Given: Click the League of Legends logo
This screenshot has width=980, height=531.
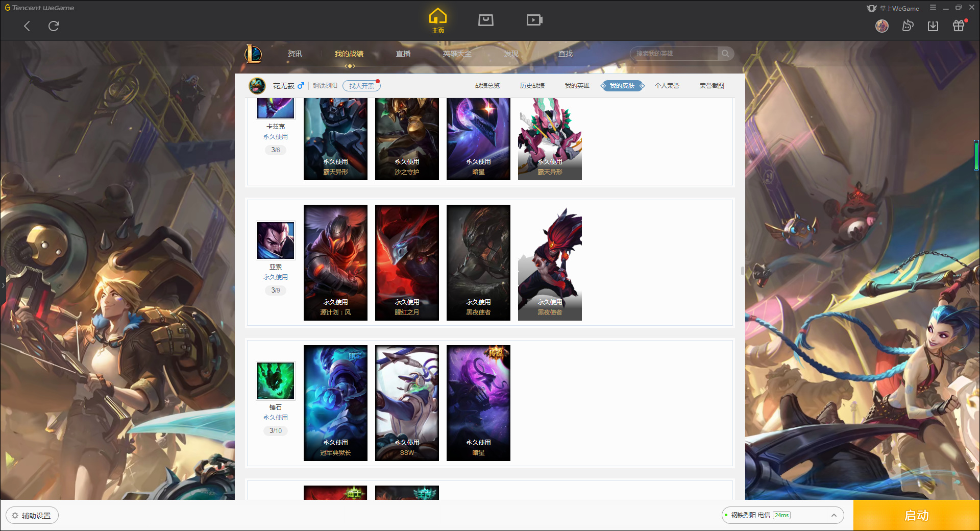Looking at the screenshot, I should tap(253, 54).
